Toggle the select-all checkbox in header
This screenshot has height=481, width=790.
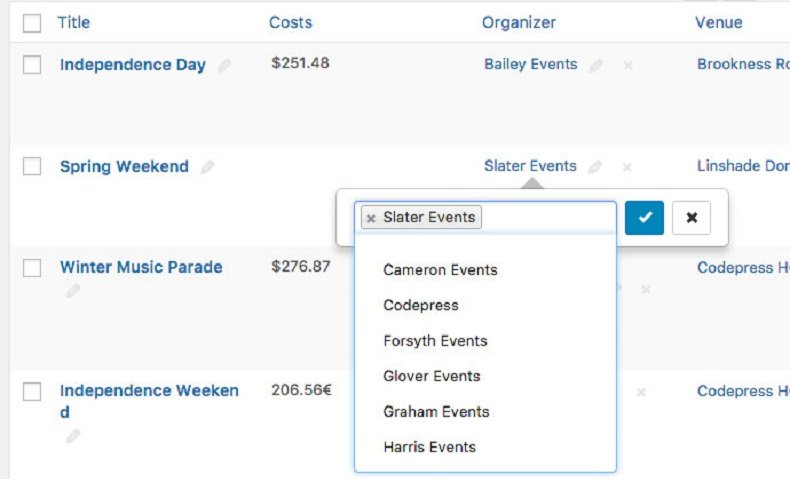[x=32, y=22]
